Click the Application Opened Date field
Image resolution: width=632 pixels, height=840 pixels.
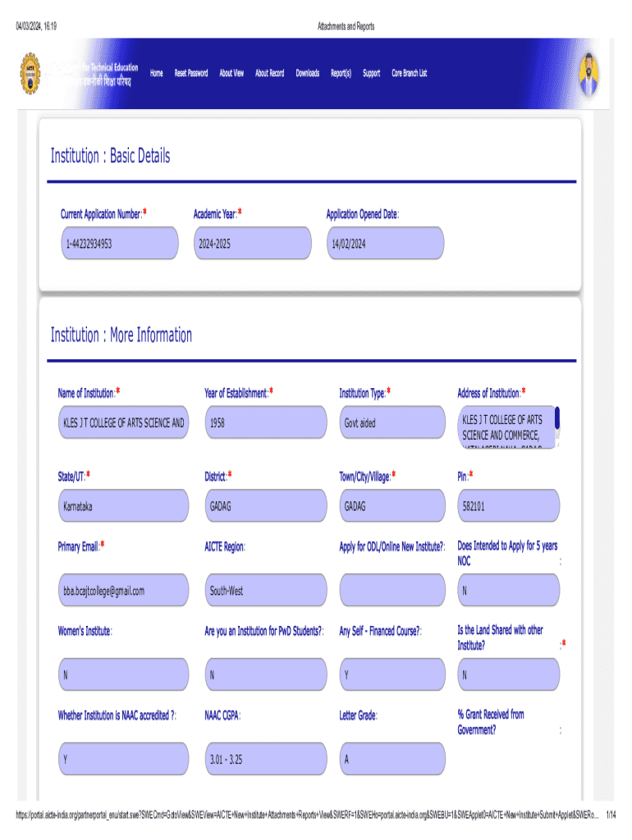(385, 244)
